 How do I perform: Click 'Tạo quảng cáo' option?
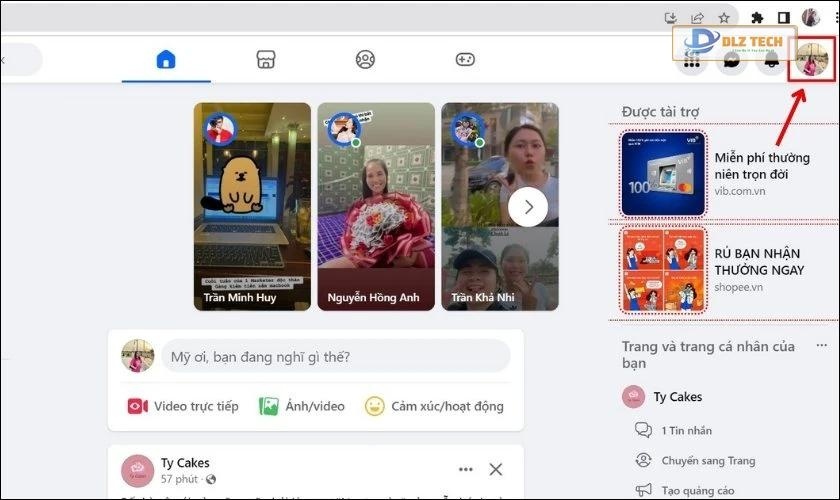coord(698,490)
